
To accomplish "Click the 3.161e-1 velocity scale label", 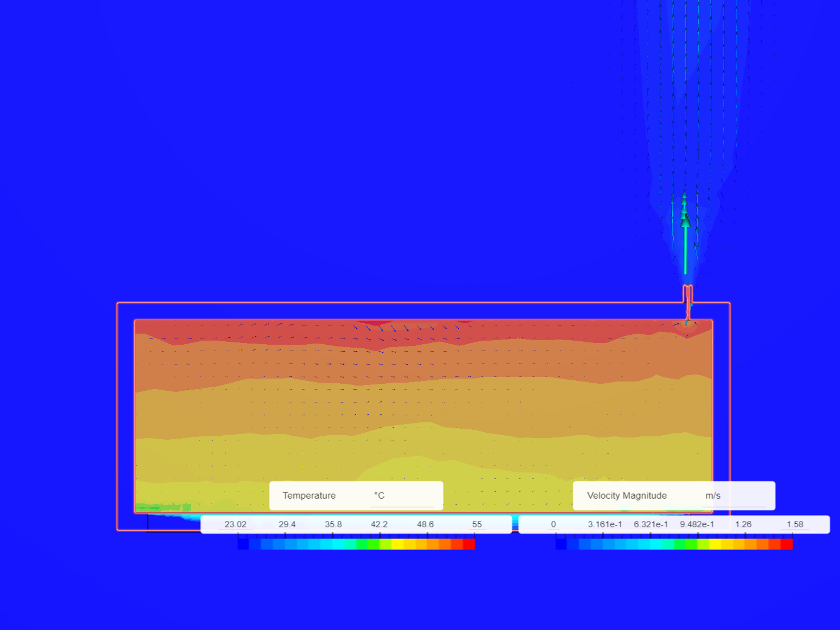I will [x=605, y=524].
